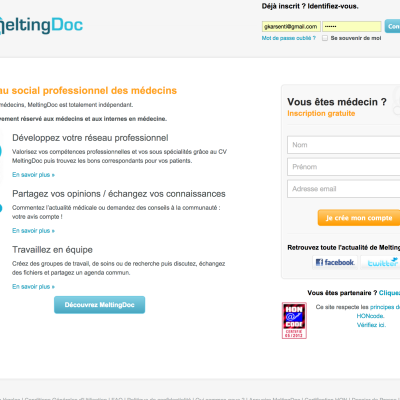
Task: Click the Connexion login button
Action: 392,26
